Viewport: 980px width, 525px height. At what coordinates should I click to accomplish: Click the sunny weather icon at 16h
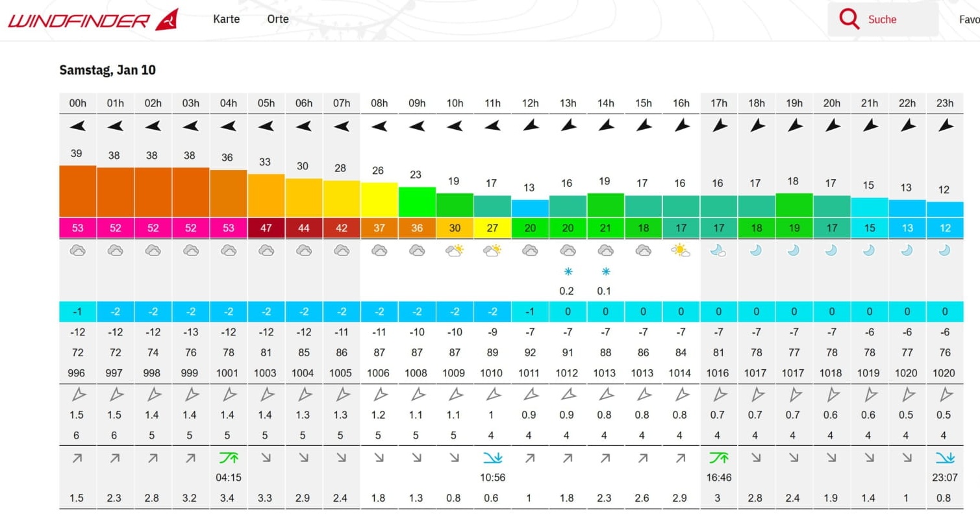pos(681,250)
